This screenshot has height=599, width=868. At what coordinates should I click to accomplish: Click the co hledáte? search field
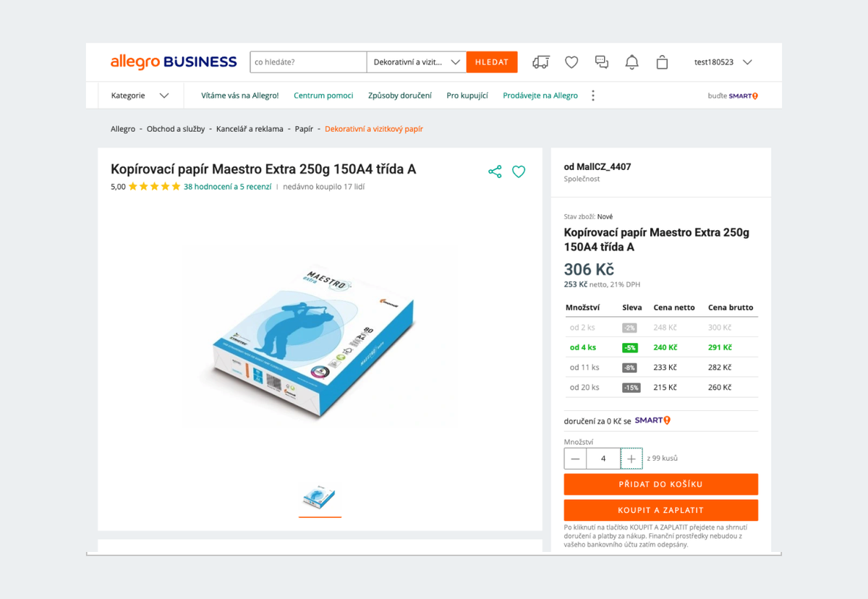308,62
